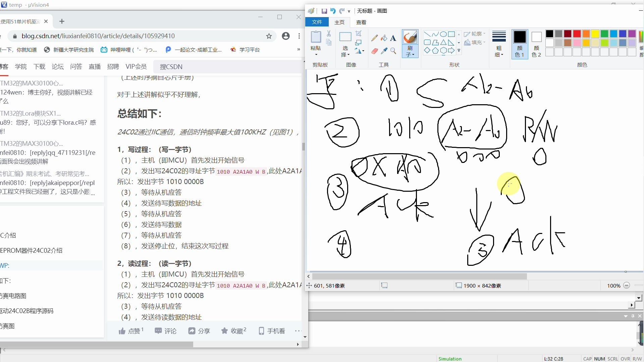Select the Fill bucket tool
Viewport: 644px width, 362px height.
pyautogui.click(x=384, y=38)
